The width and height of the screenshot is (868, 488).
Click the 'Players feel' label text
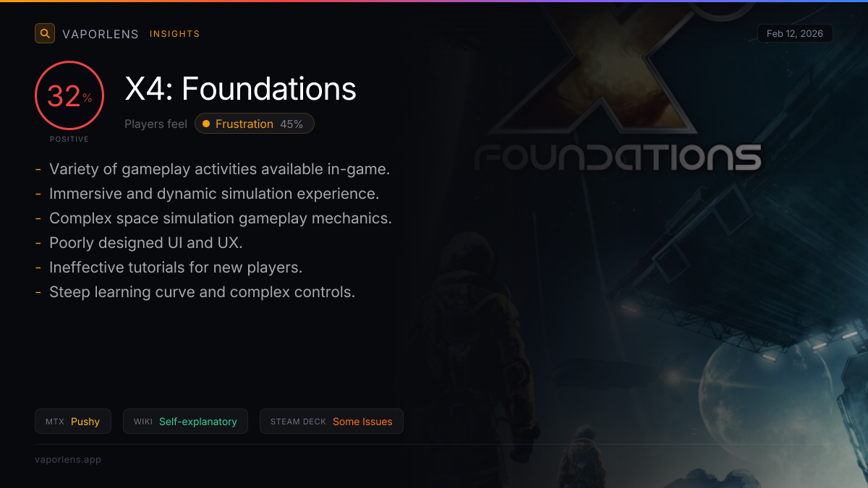point(156,124)
